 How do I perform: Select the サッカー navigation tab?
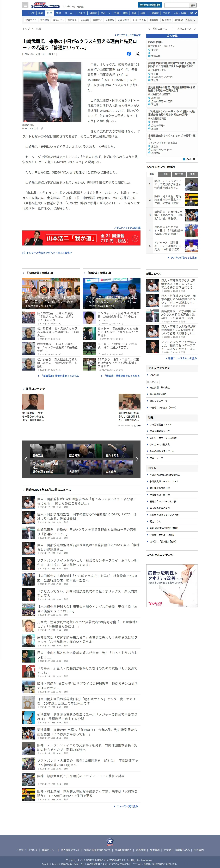[x=70, y=13]
